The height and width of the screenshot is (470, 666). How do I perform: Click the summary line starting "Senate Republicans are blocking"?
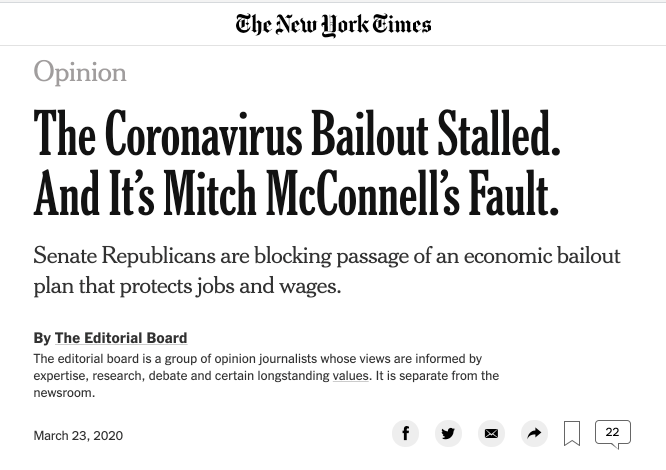(x=326, y=256)
